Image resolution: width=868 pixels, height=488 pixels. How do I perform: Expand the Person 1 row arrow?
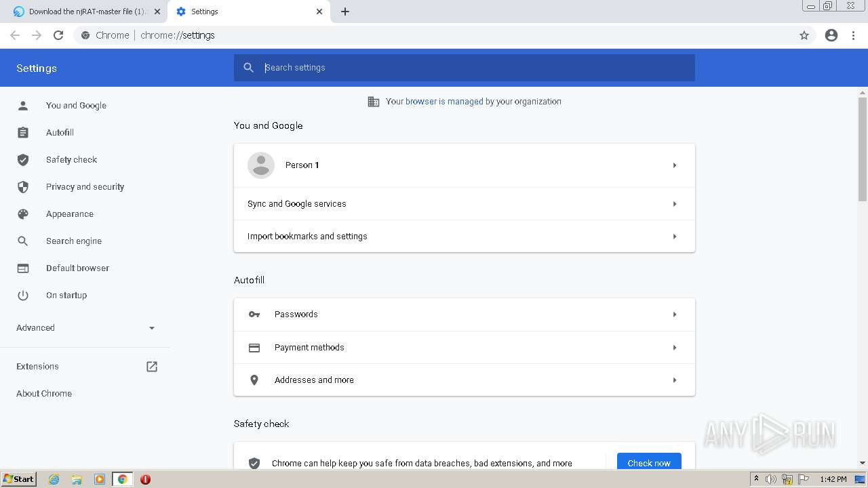coord(675,165)
